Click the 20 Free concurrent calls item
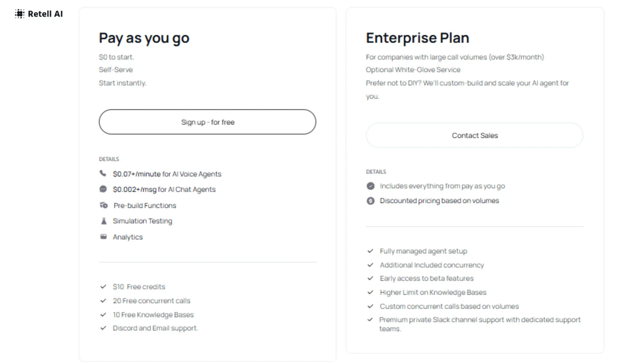This screenshot has width=644, height=362. 151,301
